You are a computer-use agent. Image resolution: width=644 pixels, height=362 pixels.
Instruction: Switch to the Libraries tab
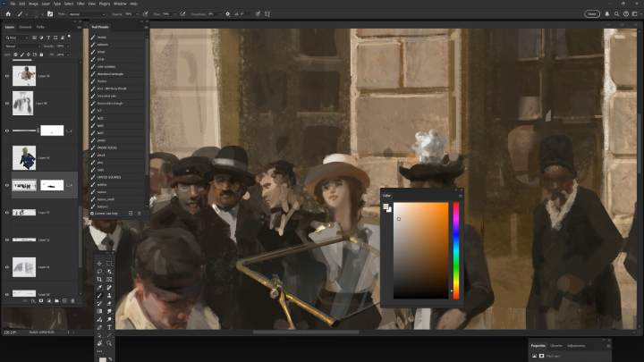pyautogui.click(x=556, y=346)
